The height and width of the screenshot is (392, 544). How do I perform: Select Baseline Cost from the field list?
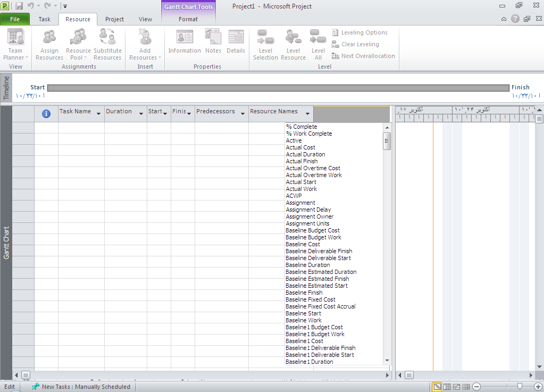tap(303, 244)
